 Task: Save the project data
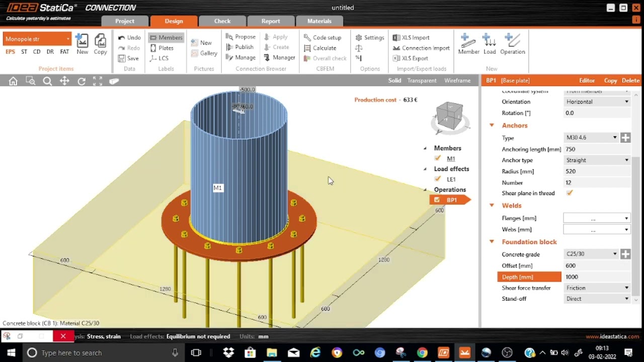click(128, 58)
